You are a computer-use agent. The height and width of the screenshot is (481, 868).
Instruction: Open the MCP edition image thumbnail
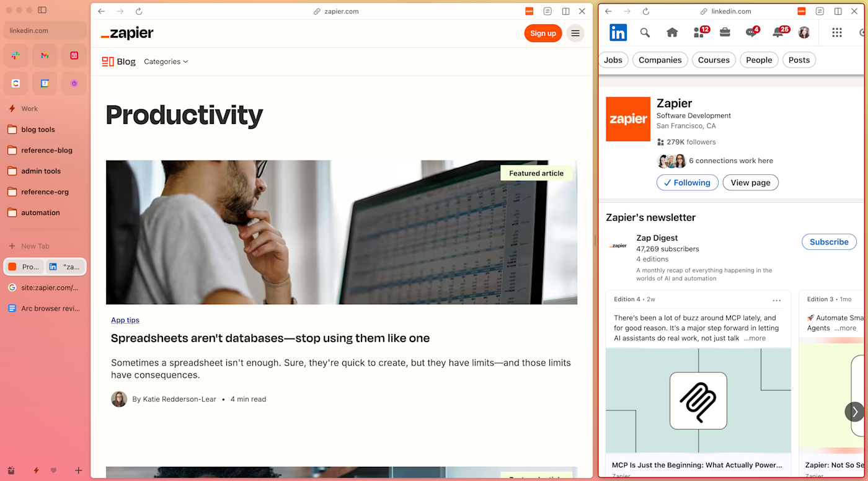click(x=698, y=401)
